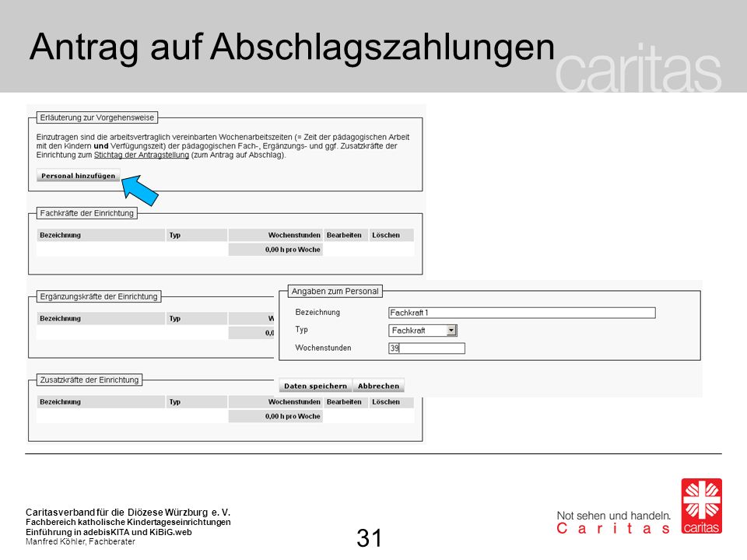Click Bearbeiten header in the Fachkräfte table
747x560 pixels.
tap(344, 235)
